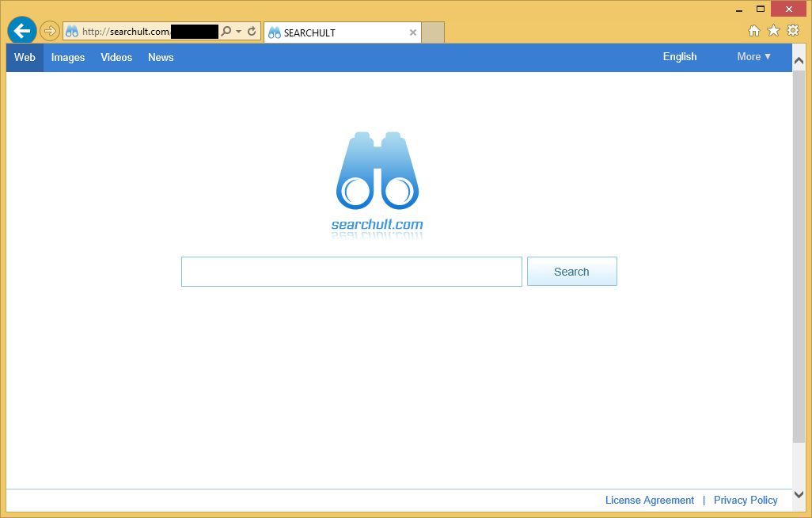Click the scrollbar down arrow
Image resolution: width=812 pixels, height=518 pixels.
(799, 495)
